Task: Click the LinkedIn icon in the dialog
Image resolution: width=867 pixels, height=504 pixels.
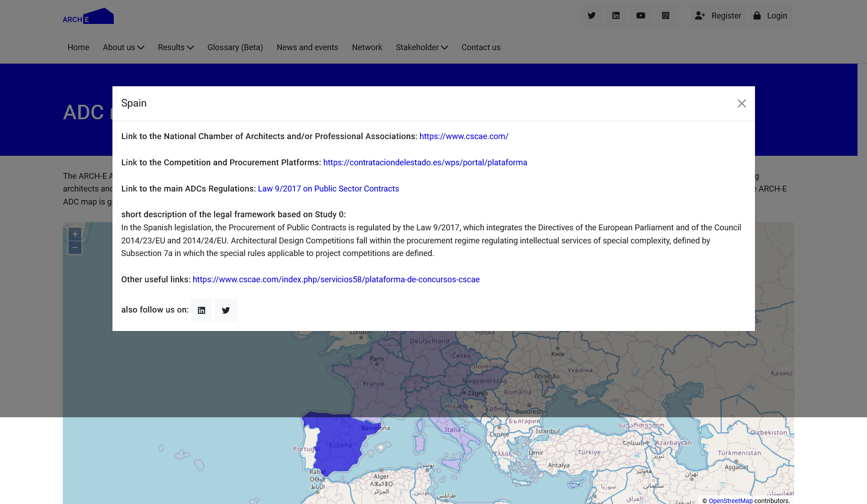Action: pos(201,310)
